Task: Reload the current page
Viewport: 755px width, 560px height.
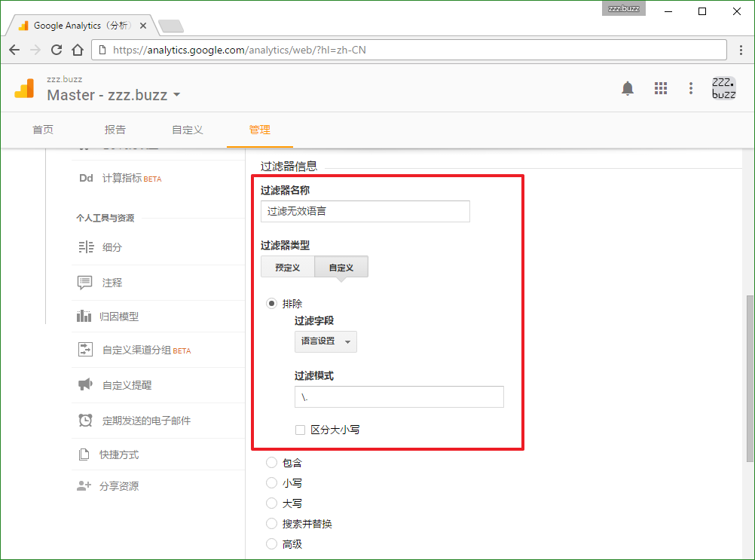Action: point(57,50)
